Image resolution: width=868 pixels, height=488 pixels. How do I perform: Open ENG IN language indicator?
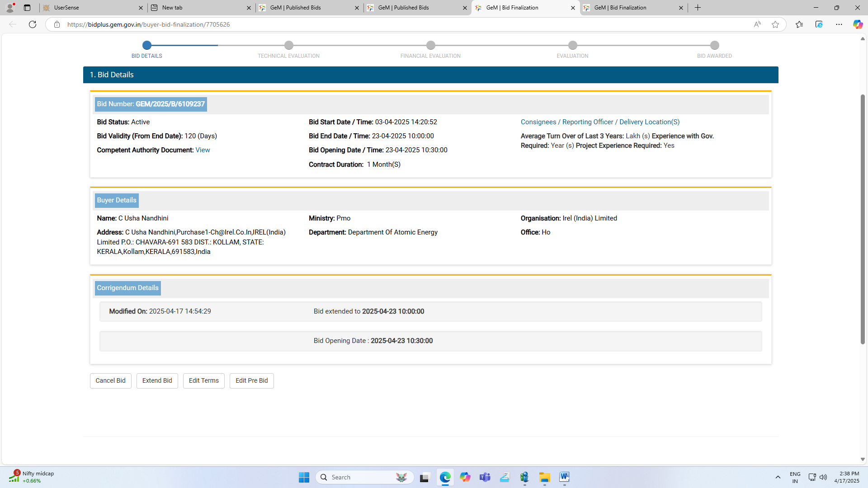pos(795,477)
